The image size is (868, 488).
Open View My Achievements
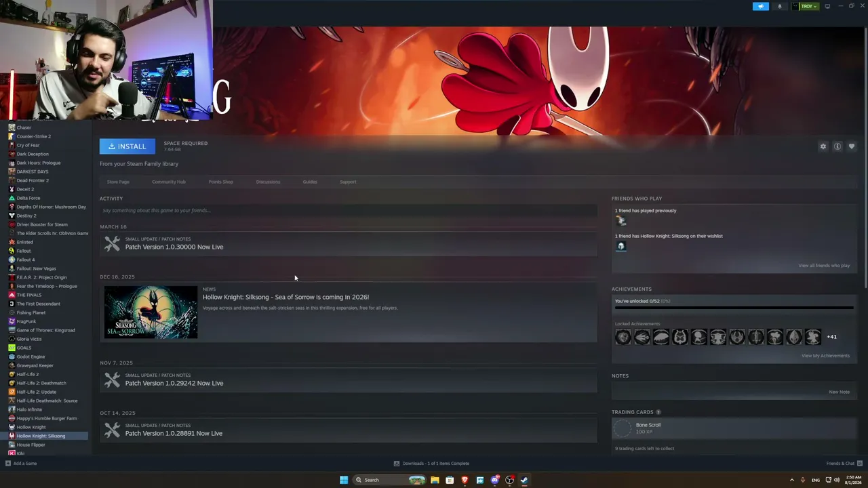[x=825, y=356]
